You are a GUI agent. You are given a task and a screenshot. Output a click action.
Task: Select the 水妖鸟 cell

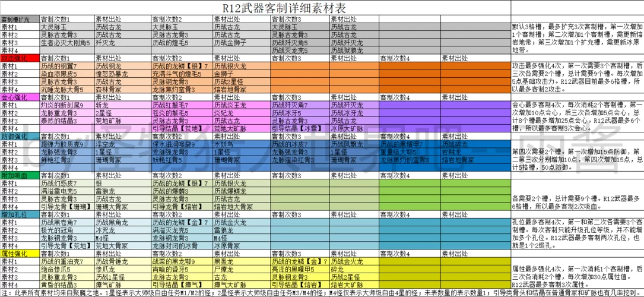(241, 144)
